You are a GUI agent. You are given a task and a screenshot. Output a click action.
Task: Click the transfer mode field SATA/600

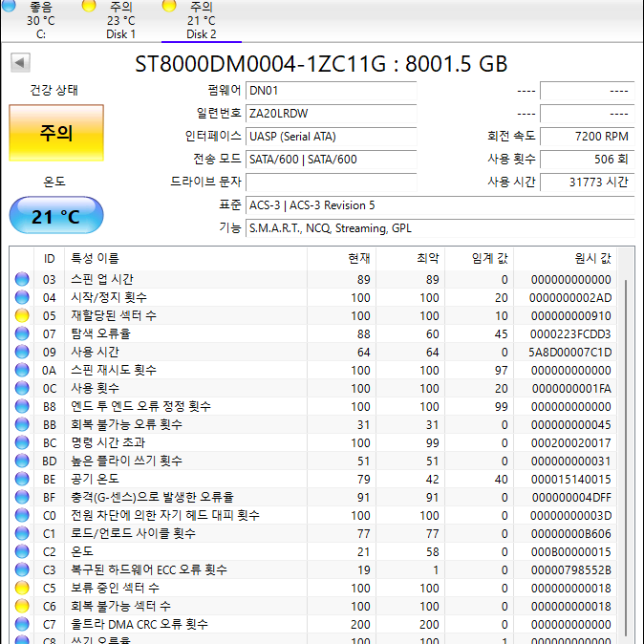[331, 160]
